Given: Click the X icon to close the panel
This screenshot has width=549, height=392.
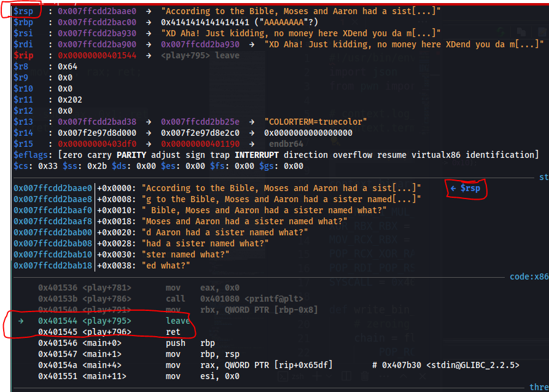Looking at the screenshot, I should pyautogui.click(x=422, y=375).
